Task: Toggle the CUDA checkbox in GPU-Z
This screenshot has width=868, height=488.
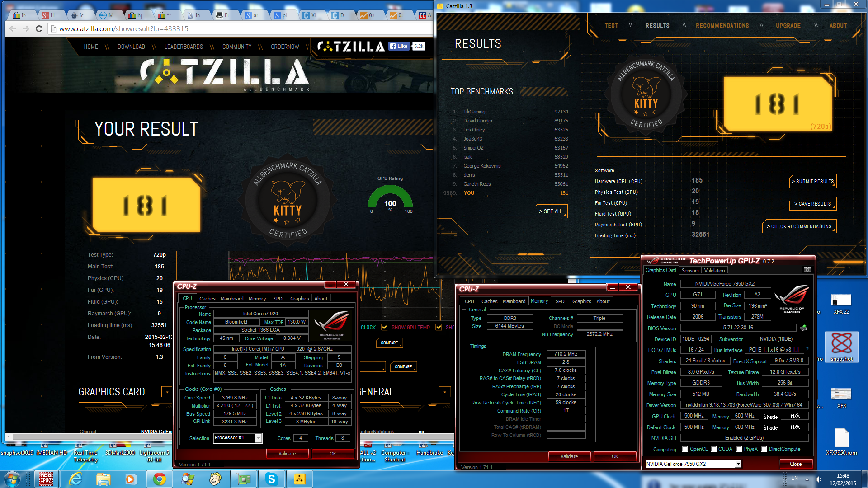Action: (x=714, y=449)
